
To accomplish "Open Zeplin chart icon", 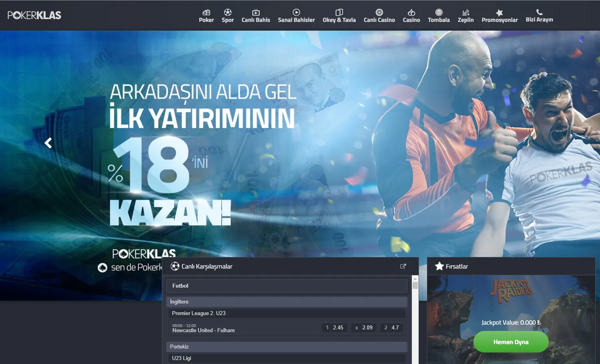I will pos(466,13).
